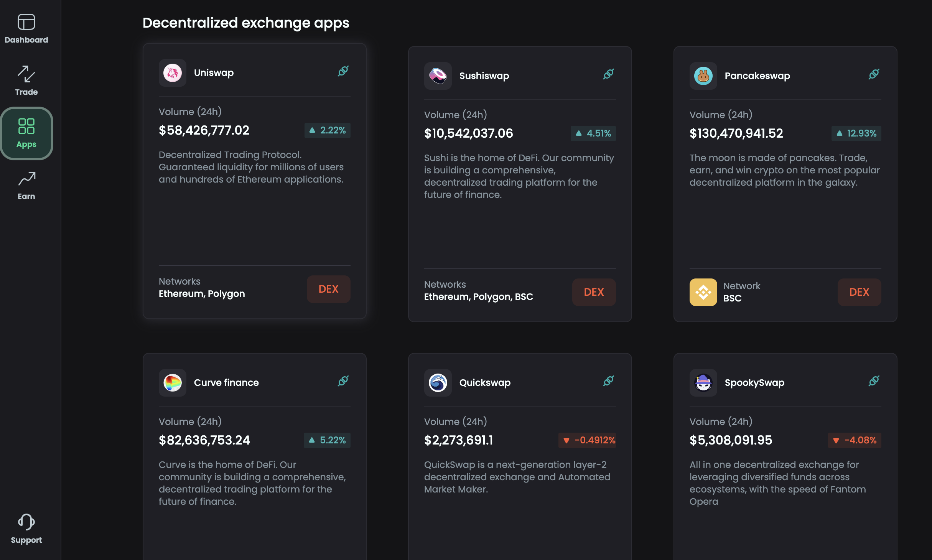Image resolution: width=932 pixels, height=560 pixels.
Task: Click the SpookySwap card title
Action: click(x=755, y=382)
